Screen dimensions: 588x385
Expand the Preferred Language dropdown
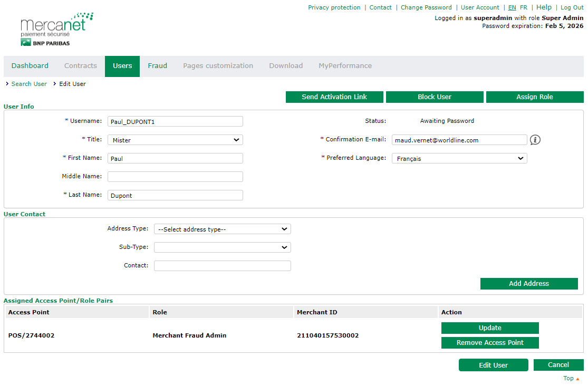[x=459, y=158]
